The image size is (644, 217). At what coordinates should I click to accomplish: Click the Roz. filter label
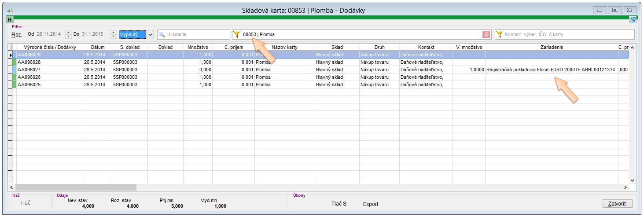click(16, 34)
